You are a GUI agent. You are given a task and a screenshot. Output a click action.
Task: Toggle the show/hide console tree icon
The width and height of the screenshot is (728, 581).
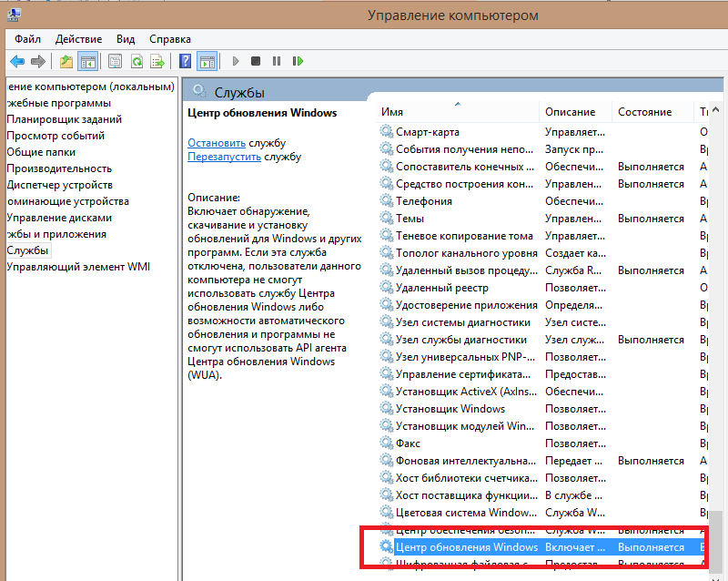88,61
